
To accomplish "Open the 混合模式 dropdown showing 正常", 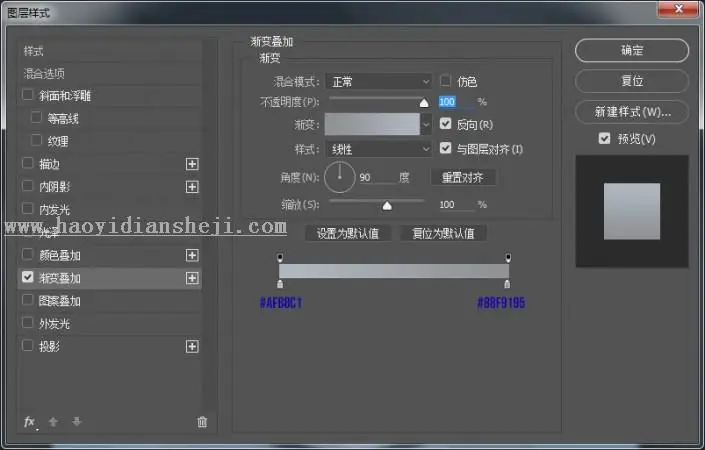I will coord(378,82).
